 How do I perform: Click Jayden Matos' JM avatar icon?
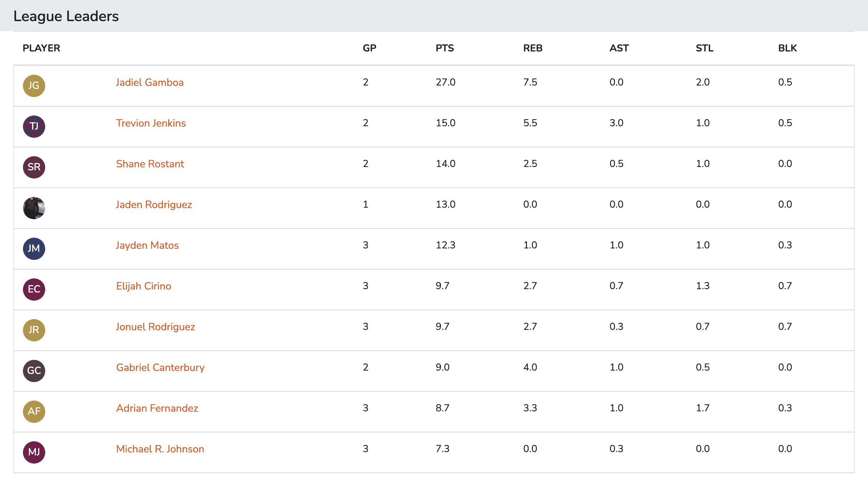point(34,249)
